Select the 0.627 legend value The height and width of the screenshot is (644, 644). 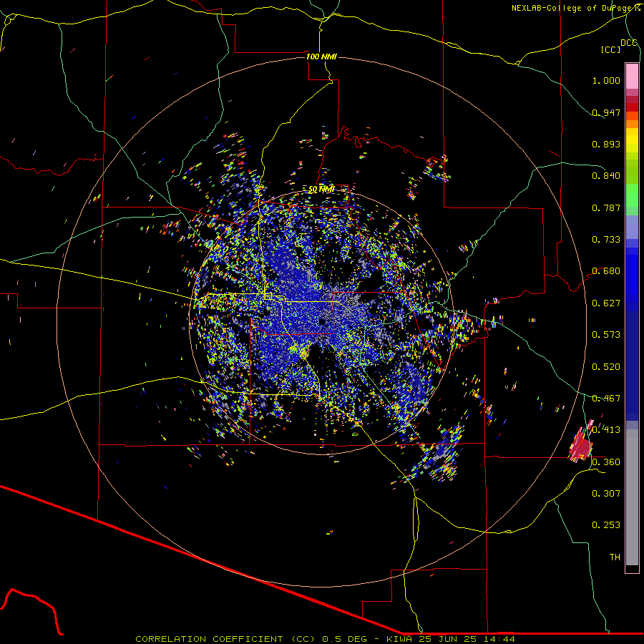[606, 303]
